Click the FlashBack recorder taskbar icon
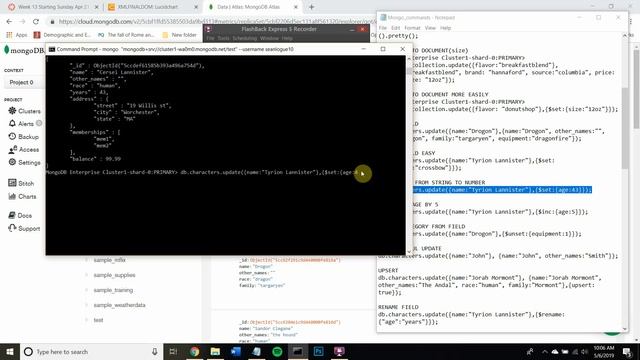Image resolution: width=640 pixels, height=360 pixels. (339, 351)
